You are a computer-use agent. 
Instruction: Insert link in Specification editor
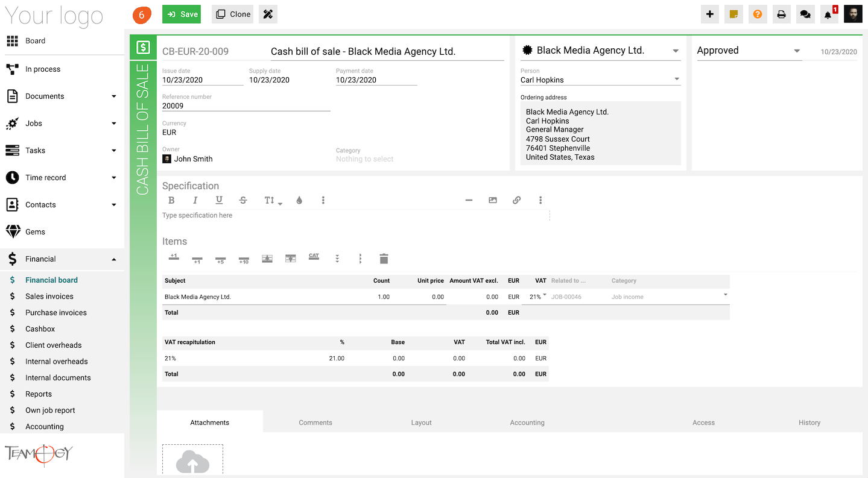coord(516,200)
